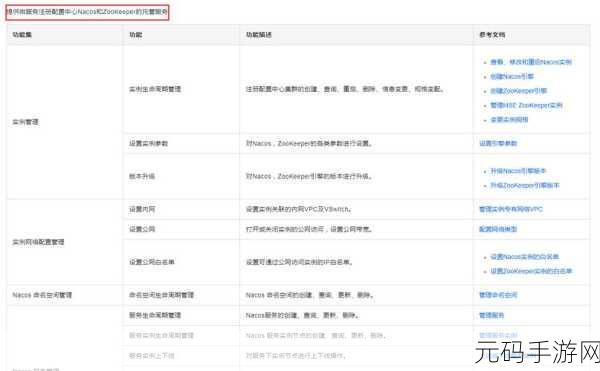This screenshot has width=600, height=371.
Task: Click the description mentioning IP白名单
Action: click(299, 262)
